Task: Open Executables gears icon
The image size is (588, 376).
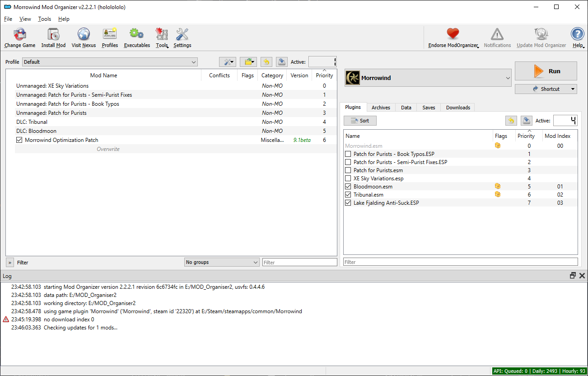Action: (137, 34)
